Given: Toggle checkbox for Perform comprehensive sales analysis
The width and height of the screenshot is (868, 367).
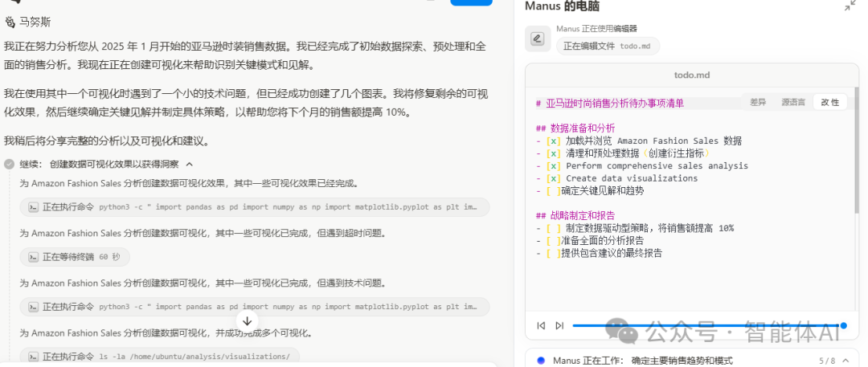Looking at the screenshot, I should point(553,166).
